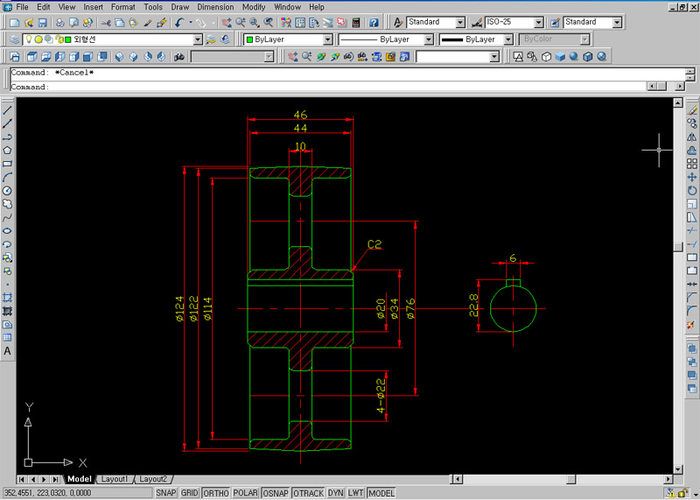Open the Dimension menu
This screenshot has width=700, height=500.
pos(216,7)
